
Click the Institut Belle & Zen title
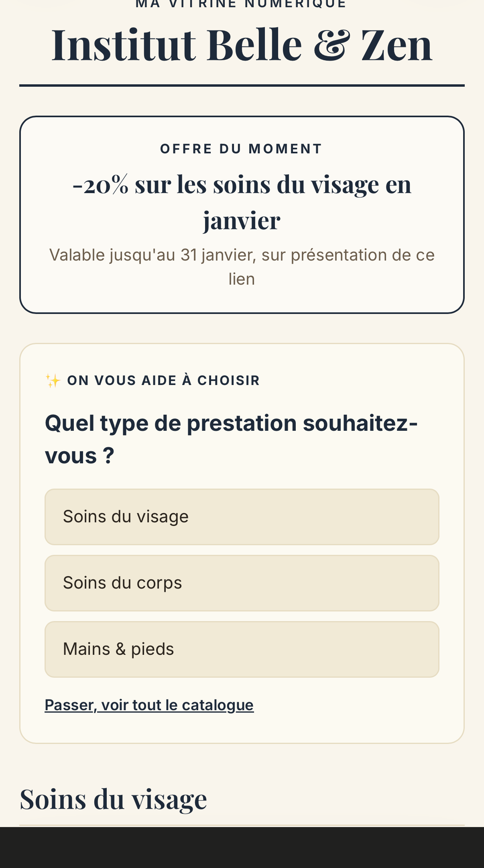coord(242,44)
